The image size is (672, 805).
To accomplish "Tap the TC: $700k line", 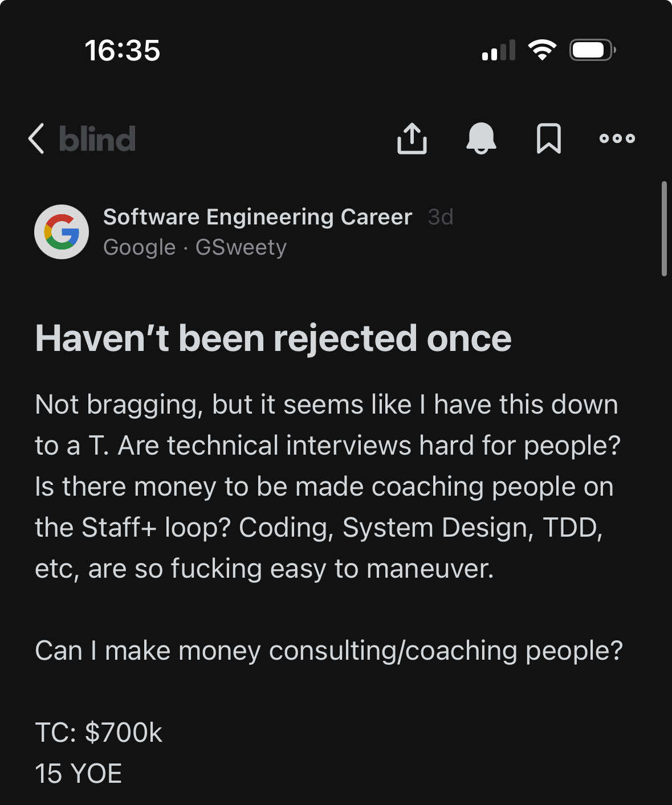I will click(x=99, y=733).
